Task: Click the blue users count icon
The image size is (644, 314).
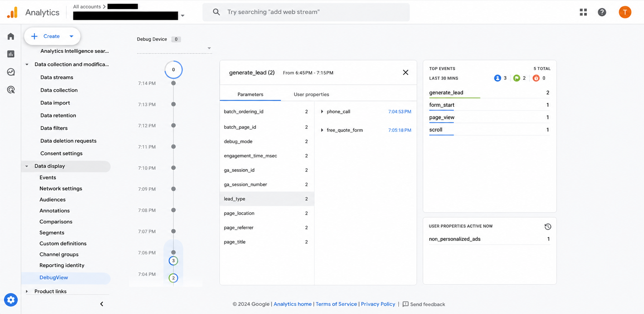Action: tap(497, 78)
